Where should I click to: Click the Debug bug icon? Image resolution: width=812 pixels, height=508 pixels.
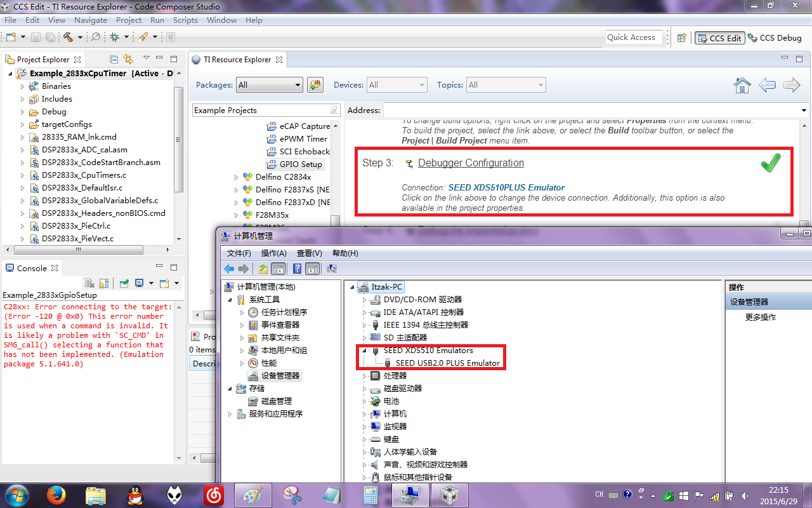click(x=115, y=37)
